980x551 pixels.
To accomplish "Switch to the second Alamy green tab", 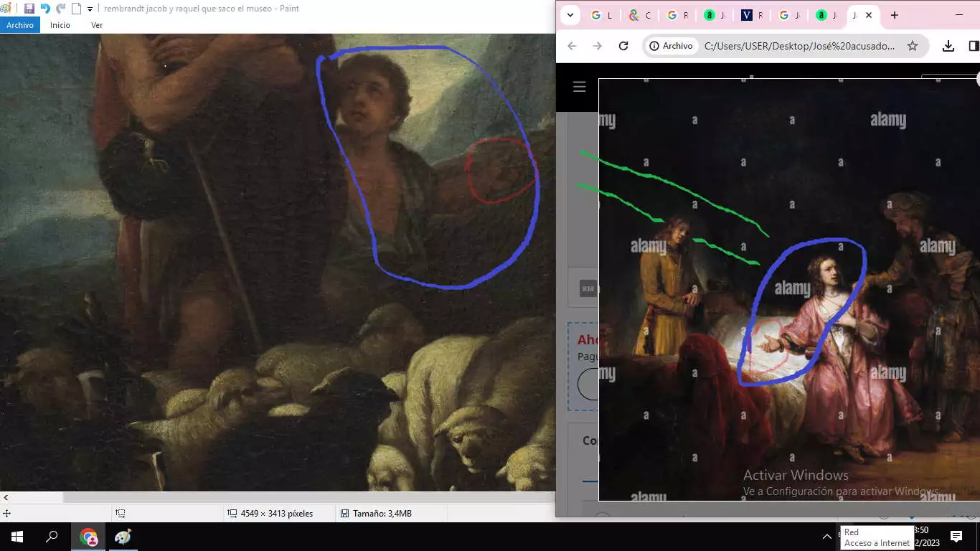I will pyautogui.click(x=827, y=15).
